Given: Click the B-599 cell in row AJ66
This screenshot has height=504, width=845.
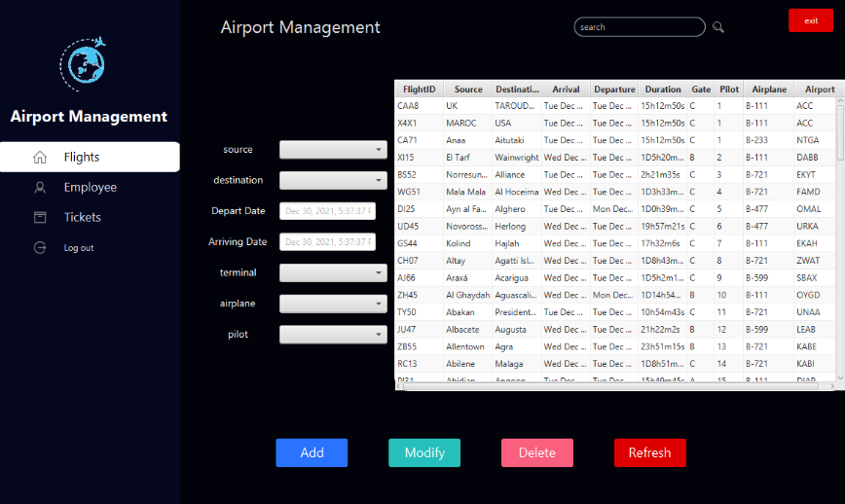Looking at the screenshot, I should (769, 278).
